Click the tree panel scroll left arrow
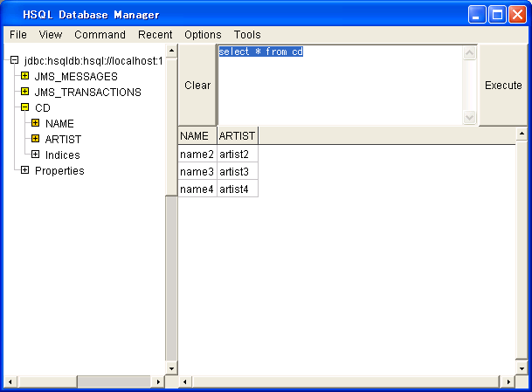Image resolution: width=532 pixels, height=392 pixels. point(10,382)
